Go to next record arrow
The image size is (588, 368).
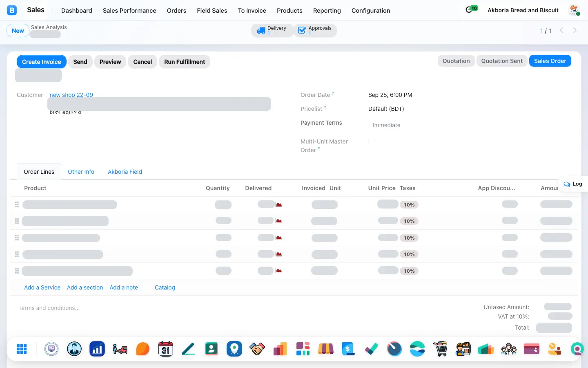[575, 30]
